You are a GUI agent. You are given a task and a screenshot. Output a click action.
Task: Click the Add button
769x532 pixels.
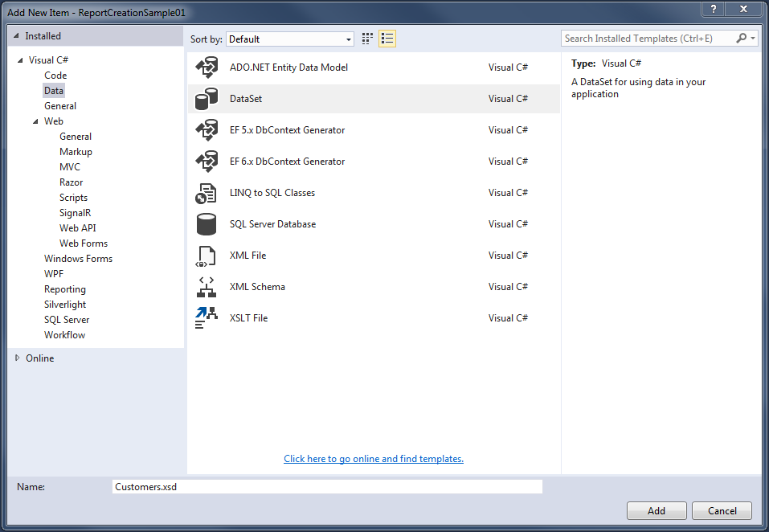click(657, 511)
